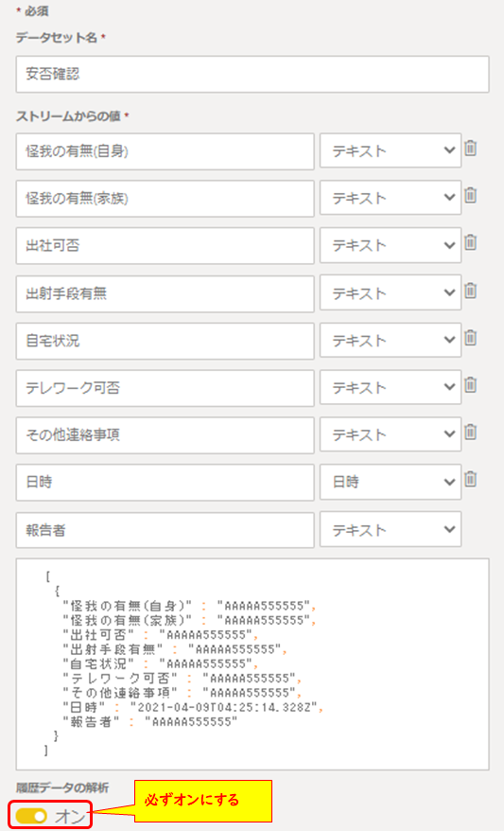The image size is (504, 831).
Task: Click the trash icon for 自宅状況
Action: point(470,337)
